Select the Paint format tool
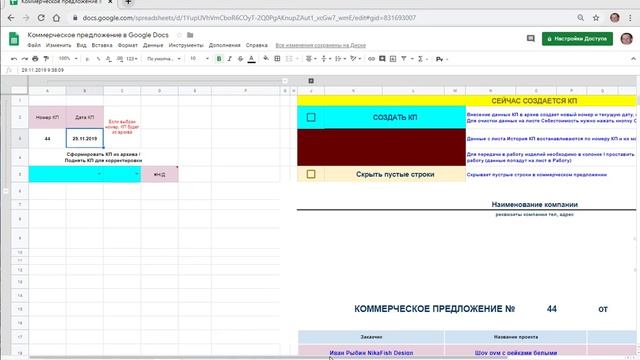The width and height of the screenshot is (640, 360). click(46, 59)
